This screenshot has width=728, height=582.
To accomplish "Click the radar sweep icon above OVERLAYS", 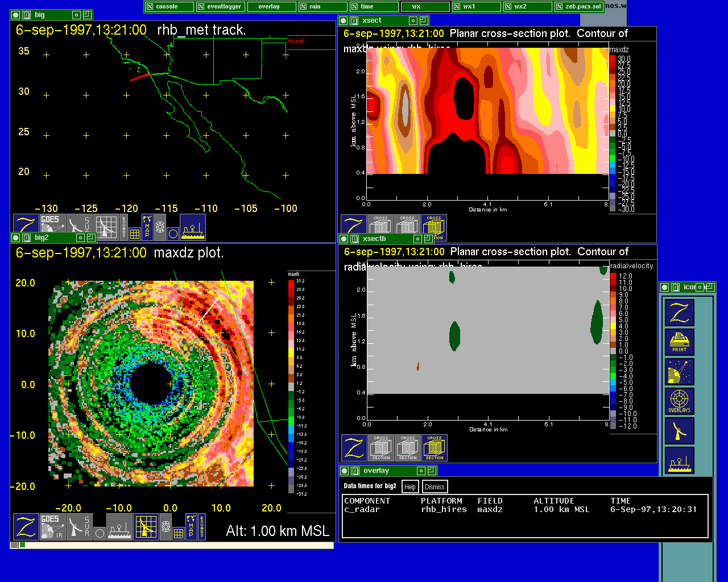I will (x=679, y=372).
